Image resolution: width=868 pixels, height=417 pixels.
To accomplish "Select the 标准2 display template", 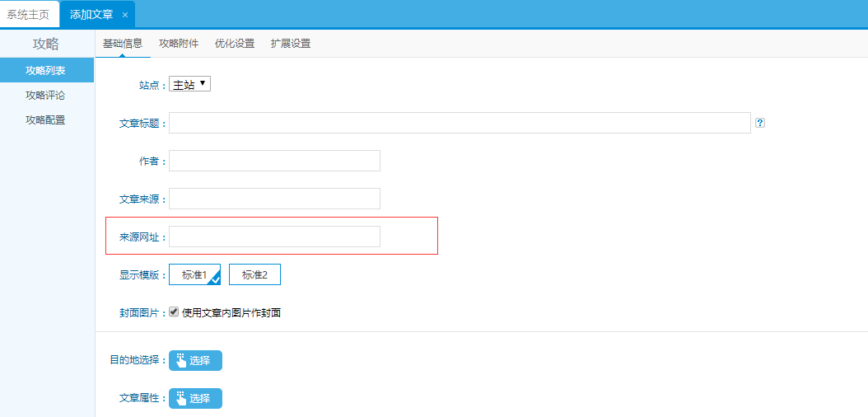I will point(254,275).
